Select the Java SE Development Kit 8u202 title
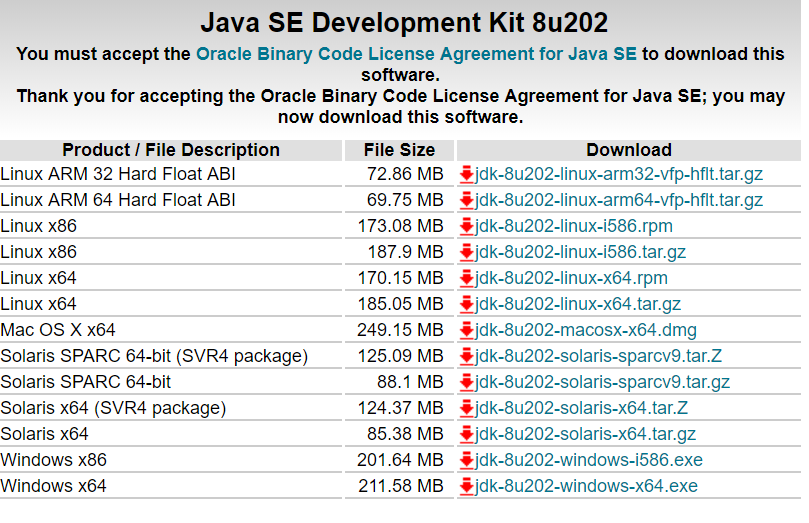Image resolution: width=809 pixels, height=523 pixels. pyautogui.click(x=404, y=23)
